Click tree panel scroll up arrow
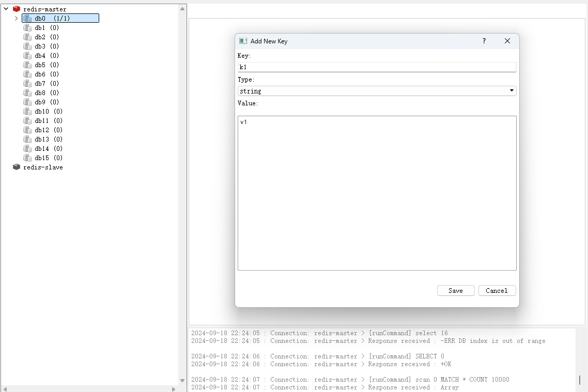The width and height of the screenshot is (588, 392). [x=182, y=9]
